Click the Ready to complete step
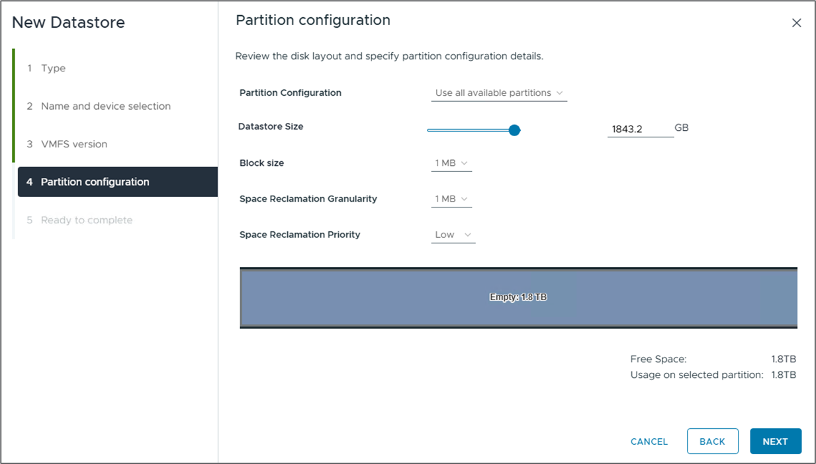Screen dimensions: 816x464 (86, 220)
